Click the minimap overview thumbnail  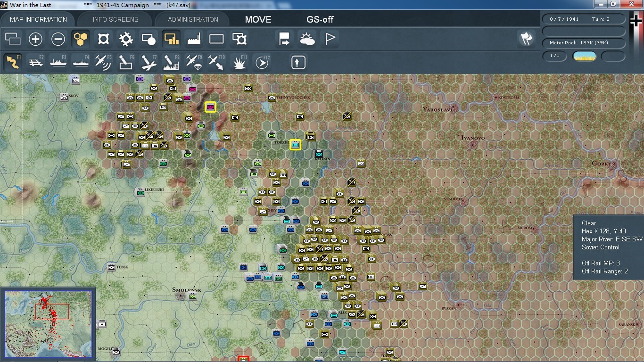click(x=48, y=324)
